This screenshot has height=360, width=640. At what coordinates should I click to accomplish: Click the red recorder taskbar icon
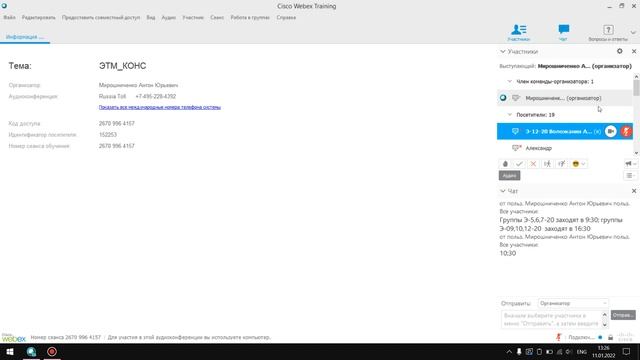point(52,351)
